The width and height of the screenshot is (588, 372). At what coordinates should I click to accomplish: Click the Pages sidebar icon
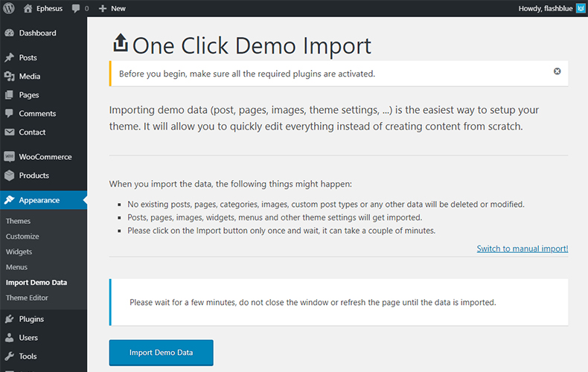pos(10,95)
